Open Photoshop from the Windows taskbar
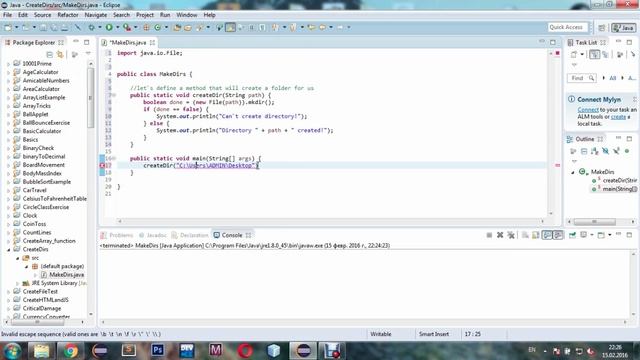 coord(158,351)
